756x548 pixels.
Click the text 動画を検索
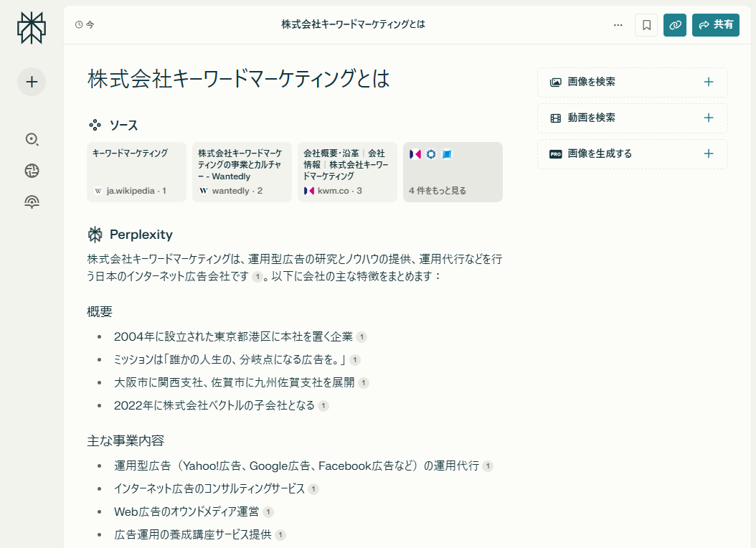click(591, 118)
